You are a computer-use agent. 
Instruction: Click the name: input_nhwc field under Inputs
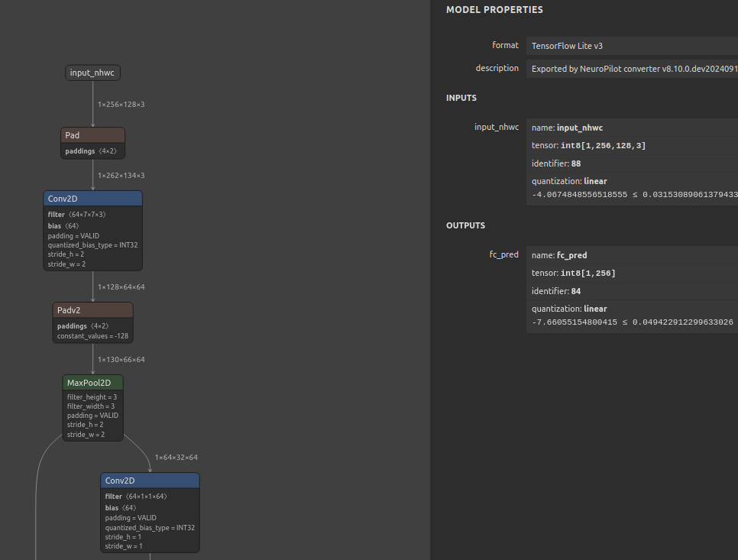(632, 128)
